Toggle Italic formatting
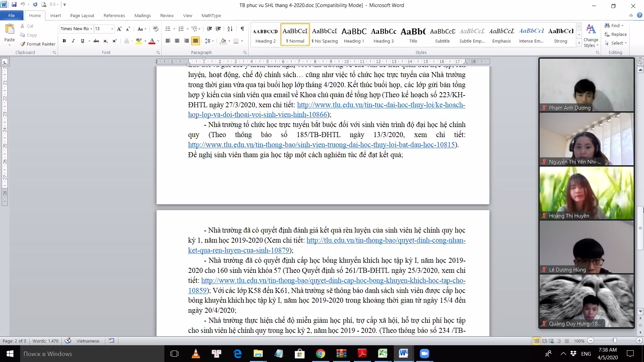The image size is (644, 362). [x=73, y=41]
